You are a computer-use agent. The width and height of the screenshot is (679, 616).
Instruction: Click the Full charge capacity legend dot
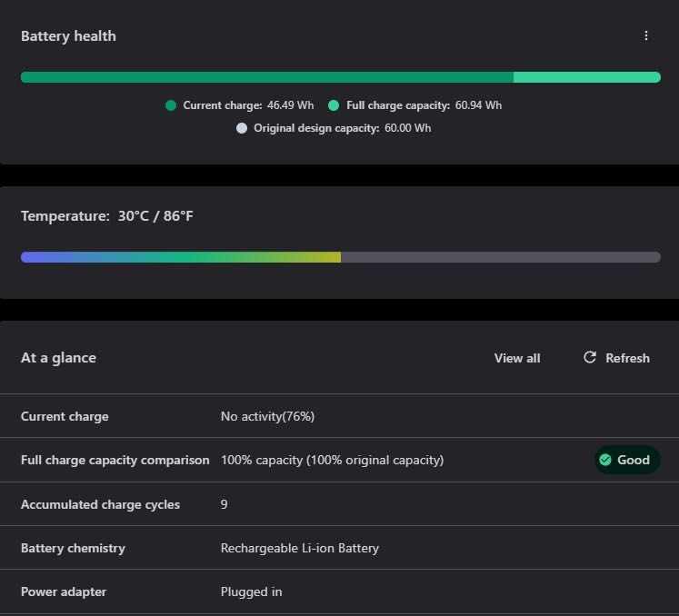pyautogui.click(x=334, y=105)
